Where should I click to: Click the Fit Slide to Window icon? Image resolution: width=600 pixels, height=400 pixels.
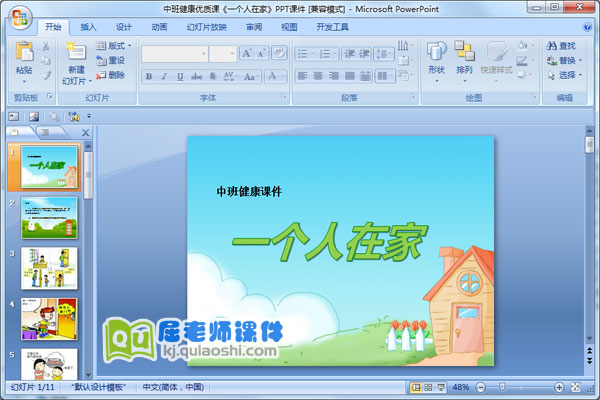click(x=576, y=387)
